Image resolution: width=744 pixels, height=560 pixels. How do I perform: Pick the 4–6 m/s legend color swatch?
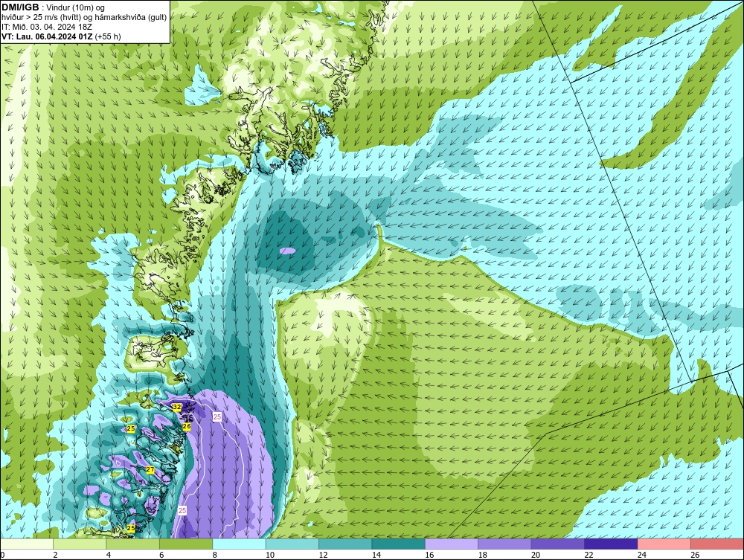[133, 544]
